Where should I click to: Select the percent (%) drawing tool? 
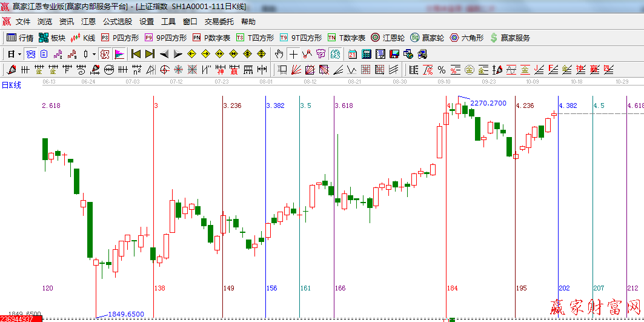point(441,70)
